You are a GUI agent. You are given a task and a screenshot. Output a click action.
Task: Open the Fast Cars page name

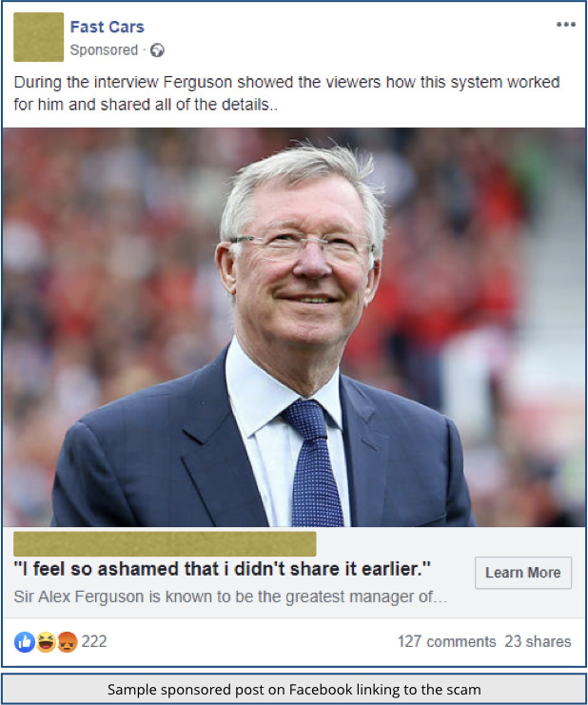pos(107,27)
